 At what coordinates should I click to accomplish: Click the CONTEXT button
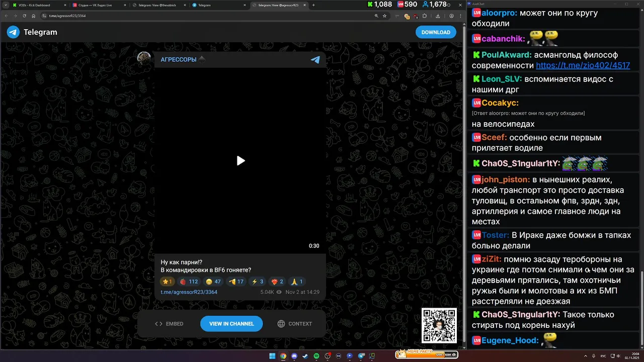295,324
